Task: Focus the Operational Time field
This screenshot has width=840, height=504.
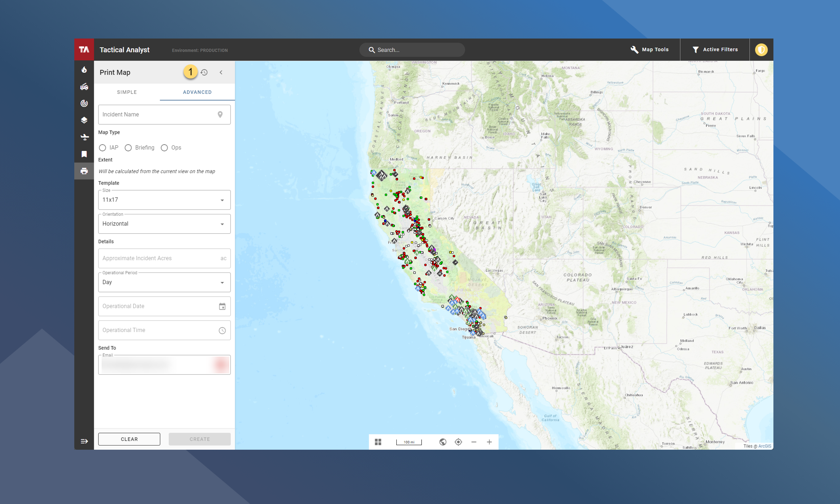Action: [164, 330]
